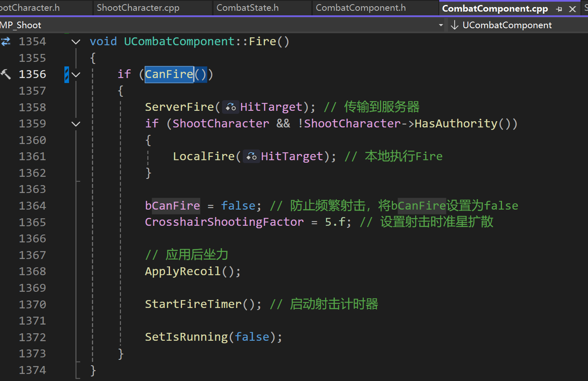Click StartFireTimer on line 1370

193,304
